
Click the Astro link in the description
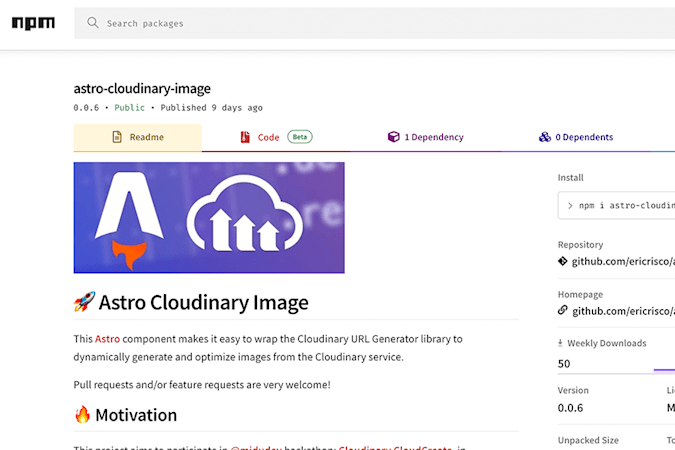click(x=107, y=339)
